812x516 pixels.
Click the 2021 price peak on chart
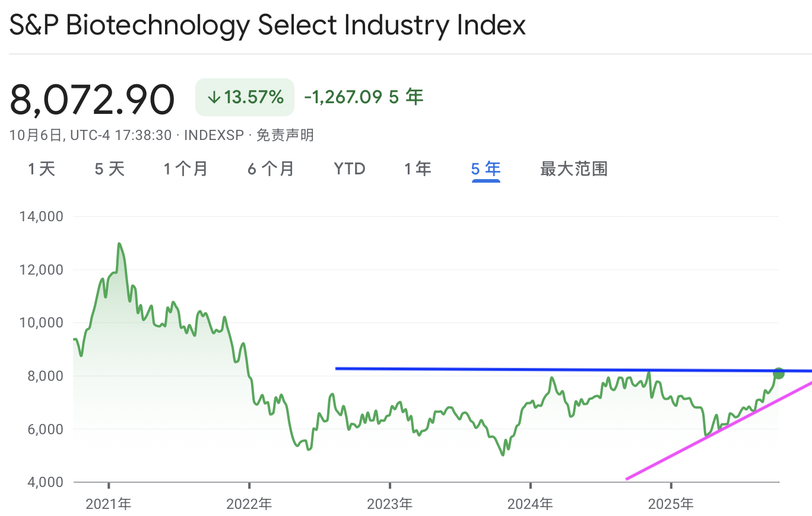pyautogui.click(x=119, y=244)
